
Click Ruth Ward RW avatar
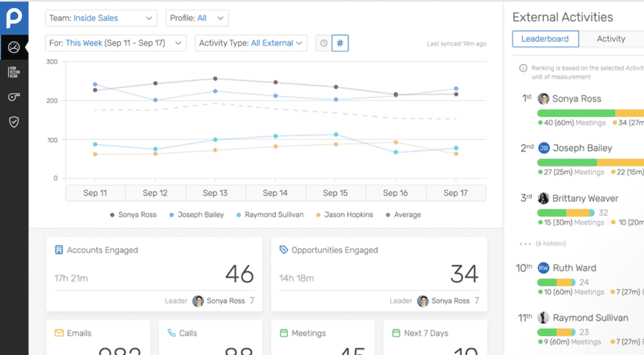(x=543, y=268)
